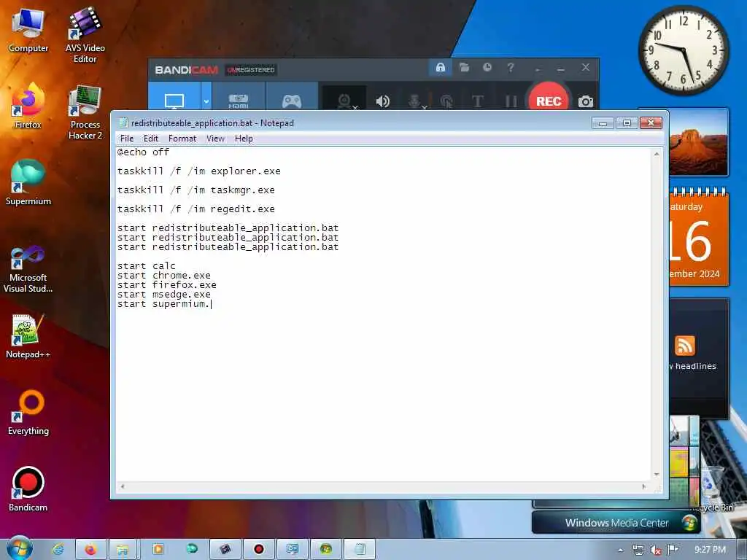Click the 'start supermium.' line
Image resolution: width=747 pixels, height=560 pixels.
pyautogui.click(x=163, y=304)
